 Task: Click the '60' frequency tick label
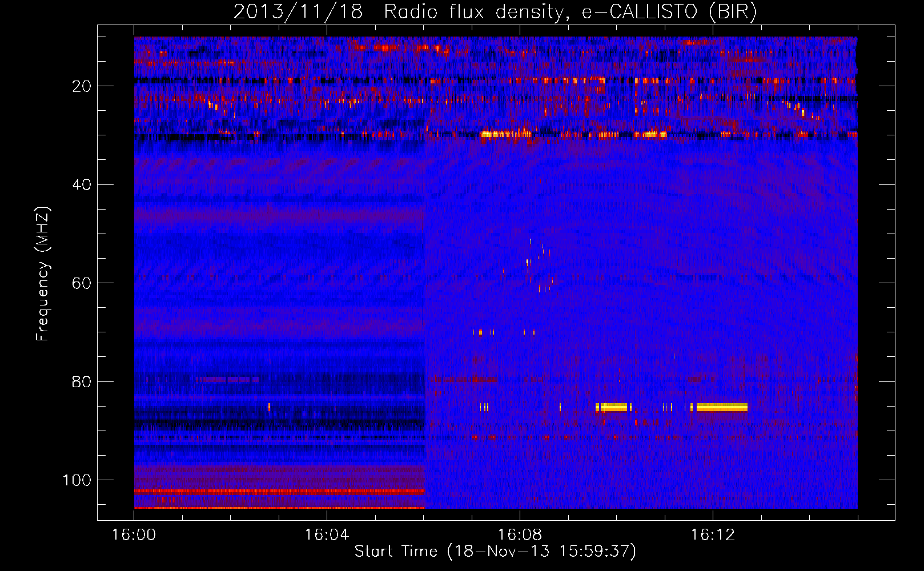pos(82,283)
